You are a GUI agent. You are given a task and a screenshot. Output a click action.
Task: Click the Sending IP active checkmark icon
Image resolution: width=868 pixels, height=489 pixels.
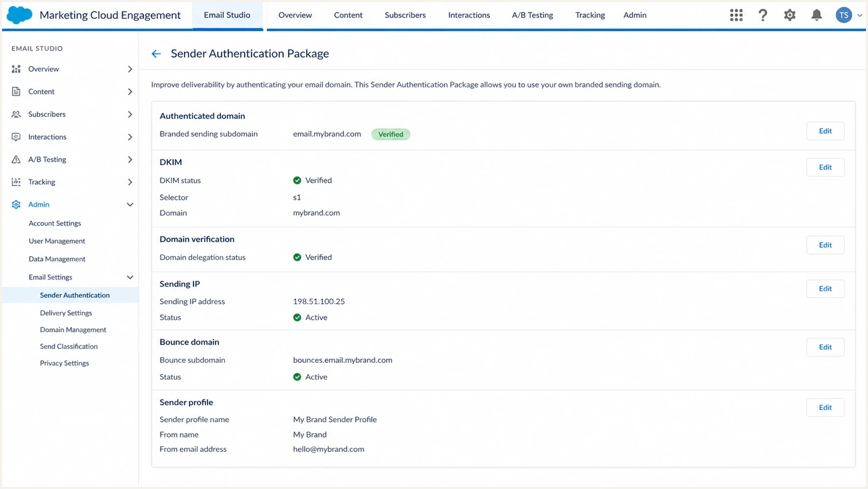coord(297,318)
